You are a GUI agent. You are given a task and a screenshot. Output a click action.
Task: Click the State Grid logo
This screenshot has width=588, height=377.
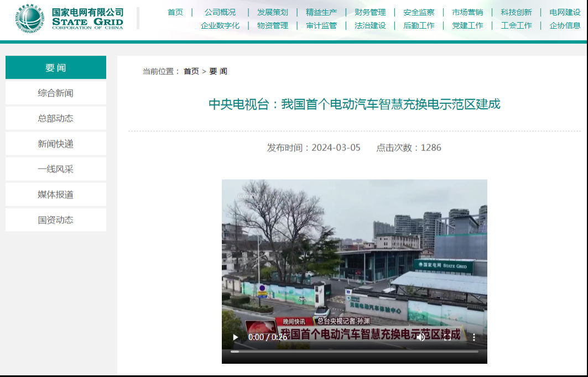tap(69, 18)
